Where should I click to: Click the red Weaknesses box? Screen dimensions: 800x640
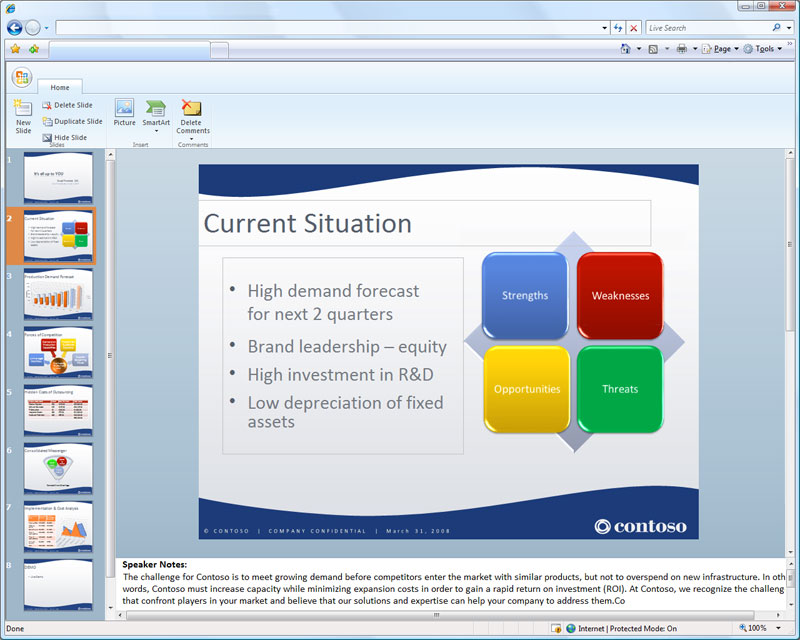click(620, 296)
